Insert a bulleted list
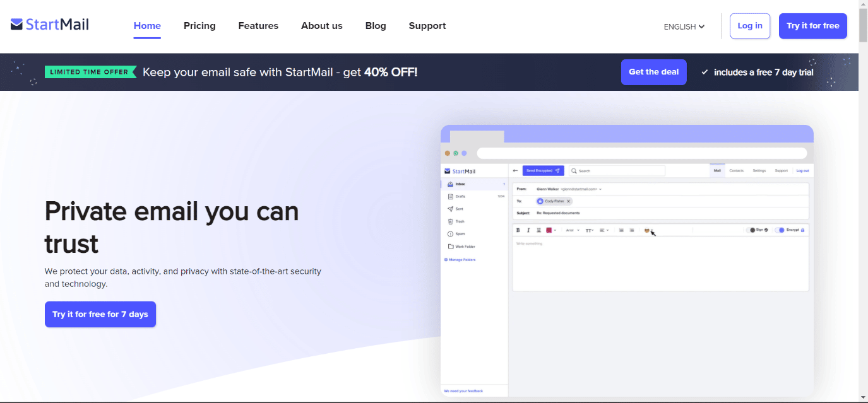Viewport: 868px width, 403px height. click(632, 230)
